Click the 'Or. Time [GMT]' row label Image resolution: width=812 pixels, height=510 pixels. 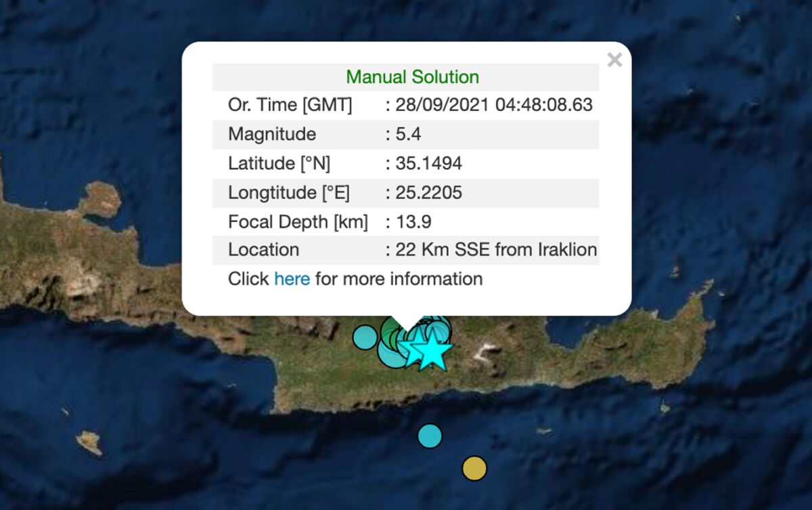tap(290, 105)
